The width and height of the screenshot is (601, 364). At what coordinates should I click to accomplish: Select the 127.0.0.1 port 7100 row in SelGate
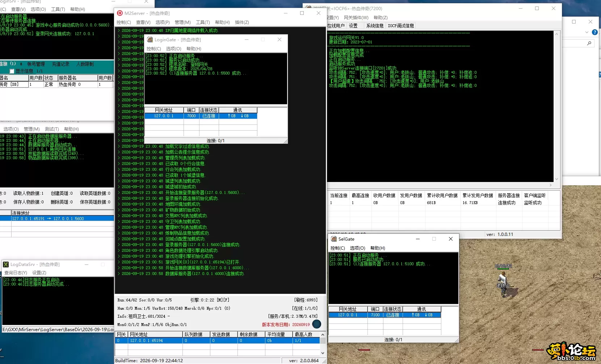point(385,315)
